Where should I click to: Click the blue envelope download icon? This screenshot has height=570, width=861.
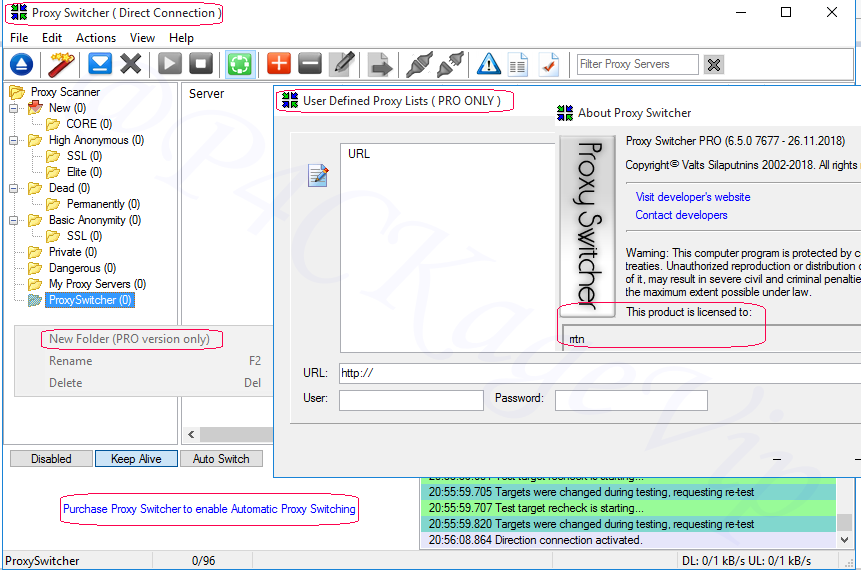coord(100,64)
